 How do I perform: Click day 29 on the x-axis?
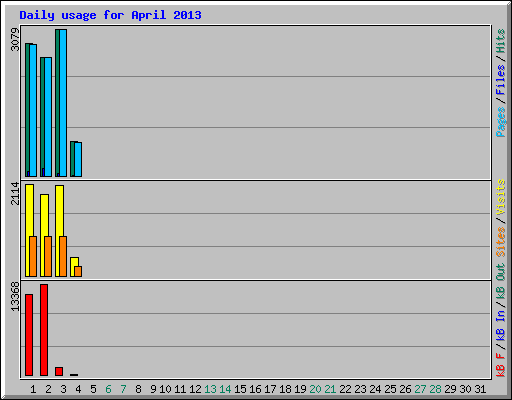(x=450, y=389)
